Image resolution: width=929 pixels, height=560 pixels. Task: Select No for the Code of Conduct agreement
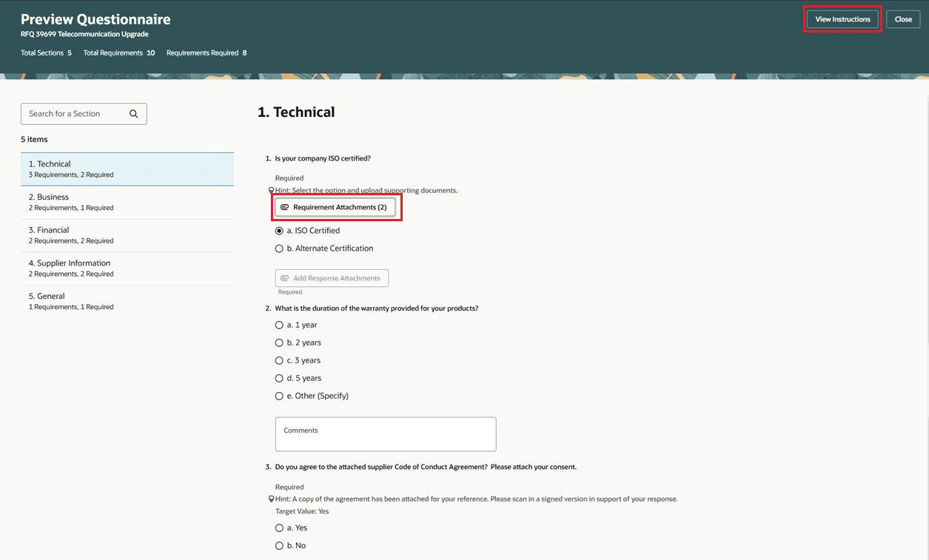click(x=279, y=545)
